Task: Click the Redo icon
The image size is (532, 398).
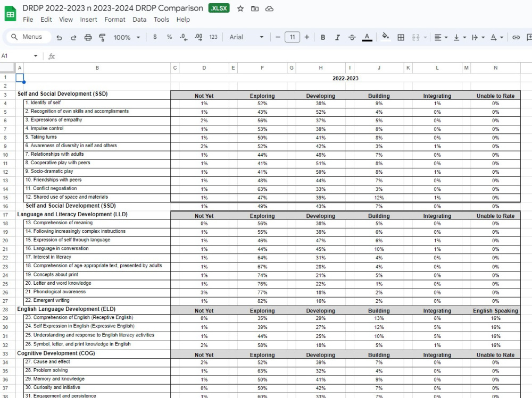Action: click(x=73, y=37)
